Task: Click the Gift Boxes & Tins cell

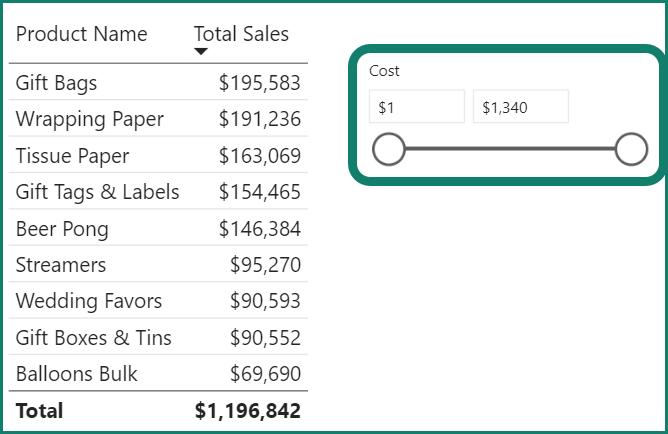Action: click(x=93, y=338)
